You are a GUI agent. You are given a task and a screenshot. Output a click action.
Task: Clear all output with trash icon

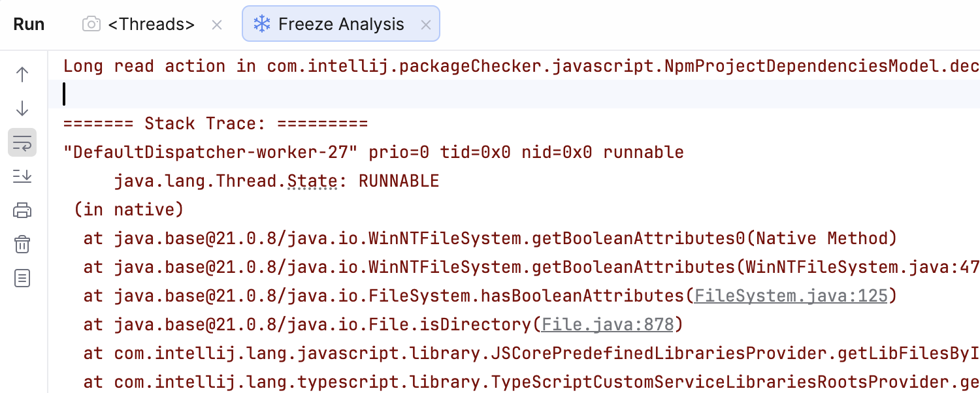pyautogui.click(x=22, y=245)
